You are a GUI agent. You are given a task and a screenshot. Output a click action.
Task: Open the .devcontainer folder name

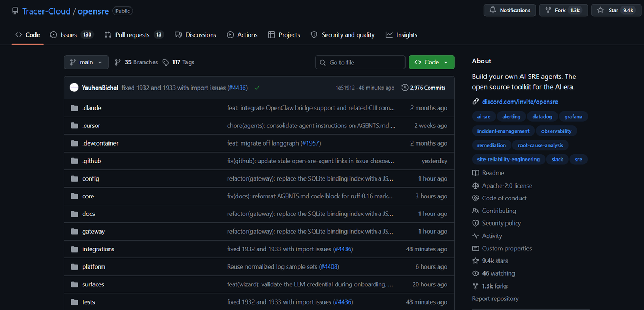pyautogui.click(x=100, y=143)
